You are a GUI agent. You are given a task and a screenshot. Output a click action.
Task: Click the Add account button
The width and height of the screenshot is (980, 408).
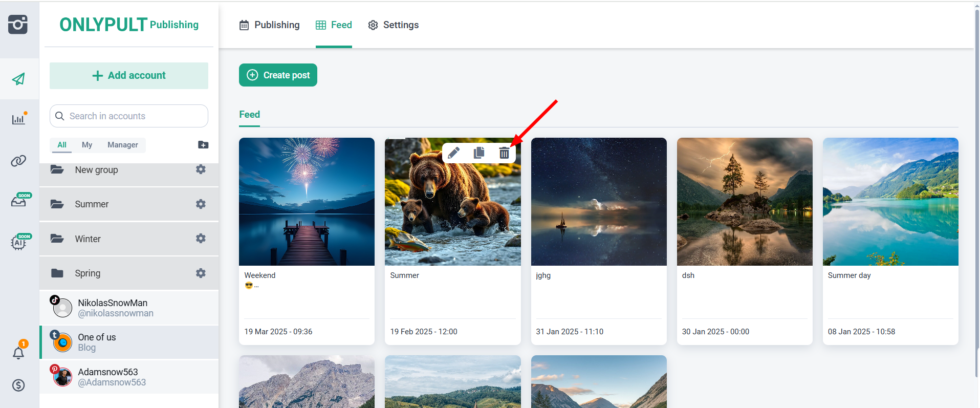129,76
